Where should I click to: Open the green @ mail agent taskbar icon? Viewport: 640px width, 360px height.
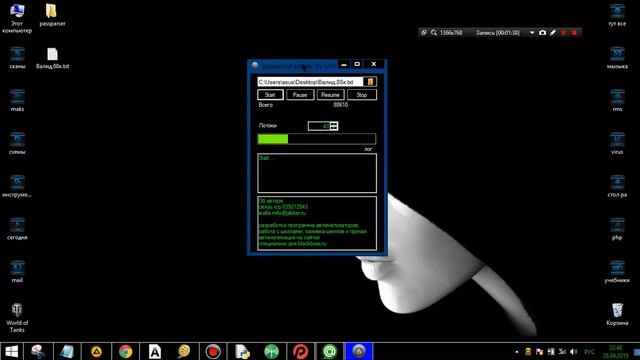pyautogui.click(x=330, y=351)
